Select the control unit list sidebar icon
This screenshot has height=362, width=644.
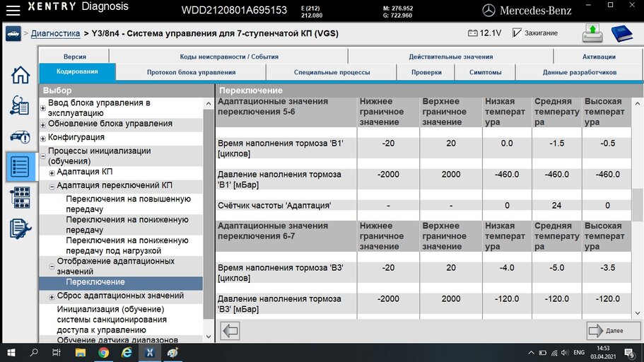click(x=20, y=167)
